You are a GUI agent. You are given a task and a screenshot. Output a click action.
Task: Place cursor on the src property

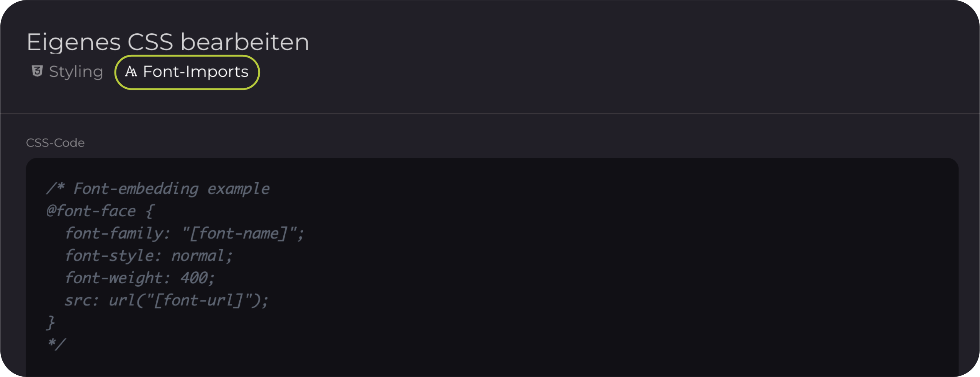pos(78,300)
